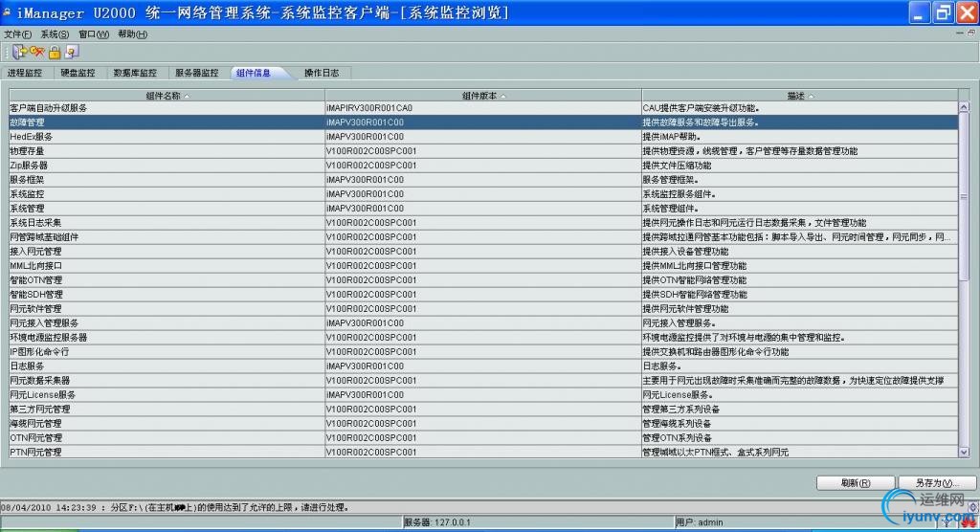Select the 网元数据采集器 row

pos(483,381)
